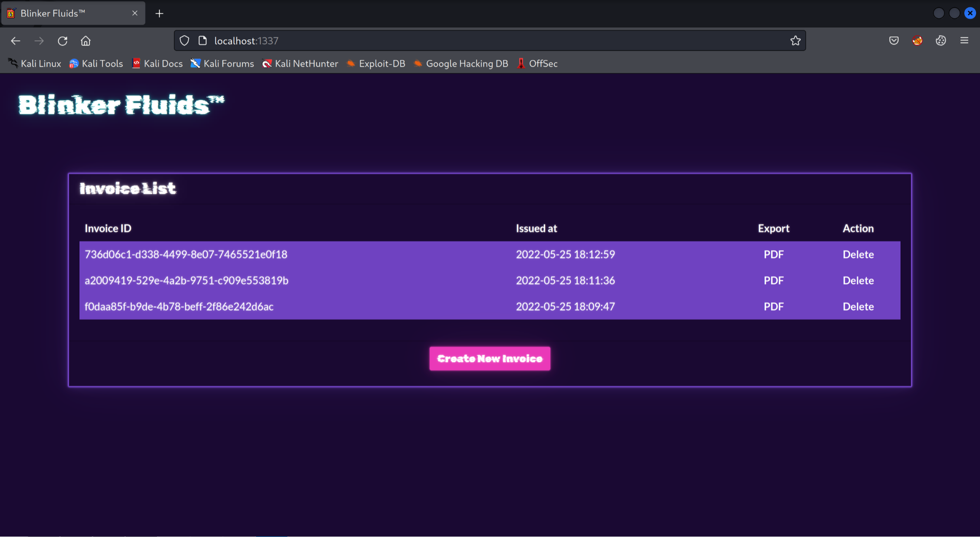The image size is (980, 537).
Task: Click the back navigation arrow
Action: pyautogui.click(x=16, y=40)
